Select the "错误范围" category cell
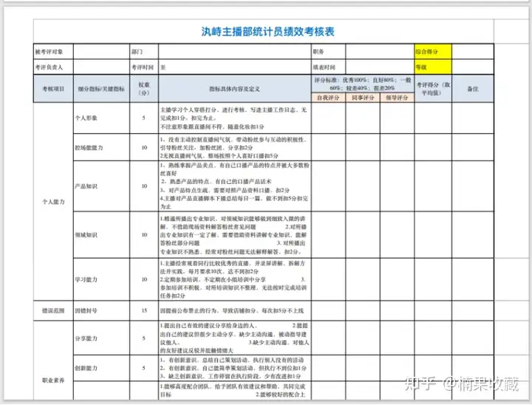This screenshot has height=405, width=532. pyautogui.click(x=53, y=310)
